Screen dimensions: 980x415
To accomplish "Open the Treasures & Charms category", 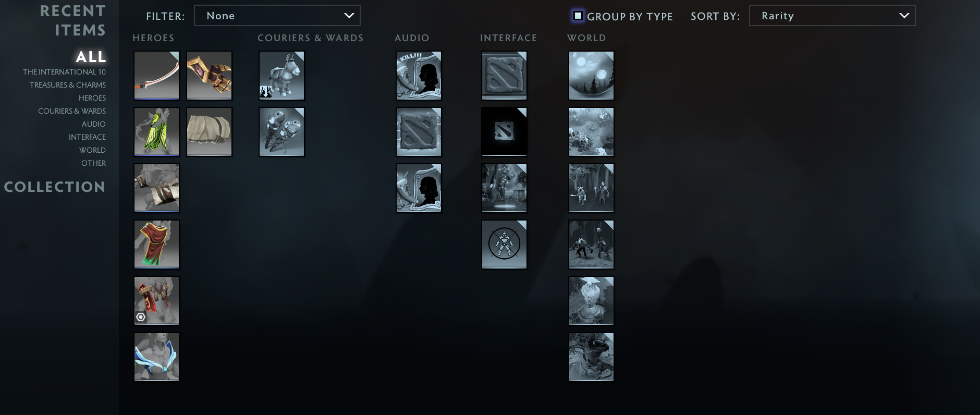I will (x=68, y=85).
